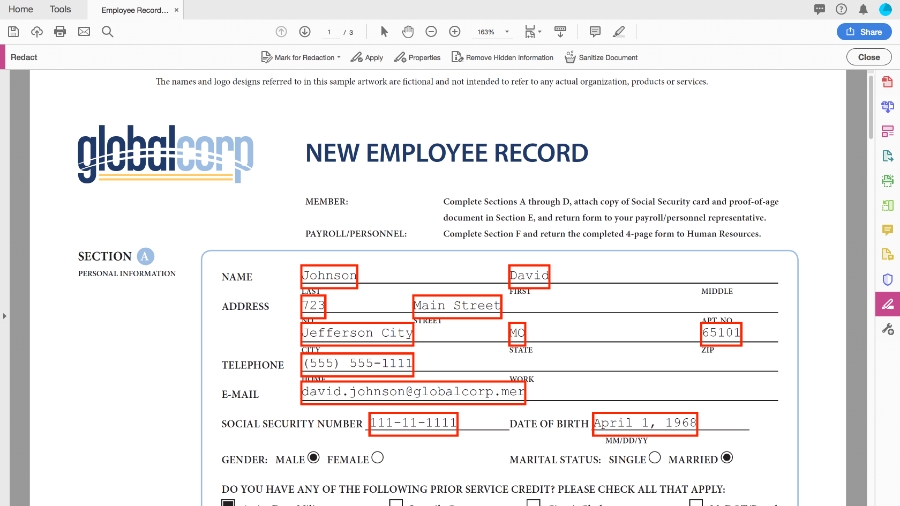Open the user profile avatar
This screenshot has width=900, height=506.
click(886, 9)
